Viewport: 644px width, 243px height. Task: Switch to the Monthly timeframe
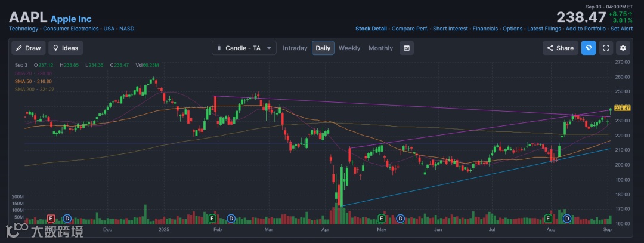380,48
